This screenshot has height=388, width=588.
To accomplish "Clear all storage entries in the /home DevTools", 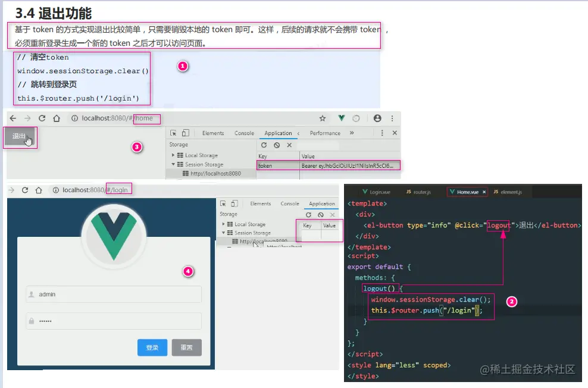I will pos(277,145).
